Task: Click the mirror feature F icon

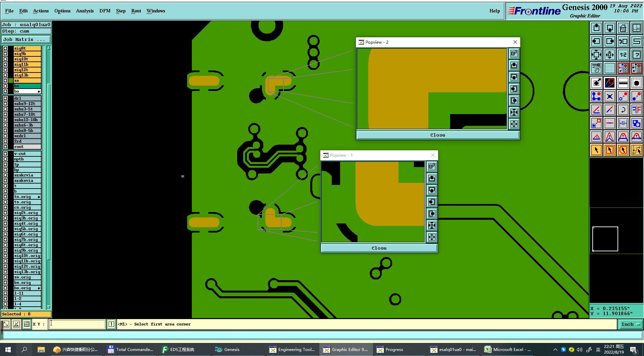Action: [637, 110]
